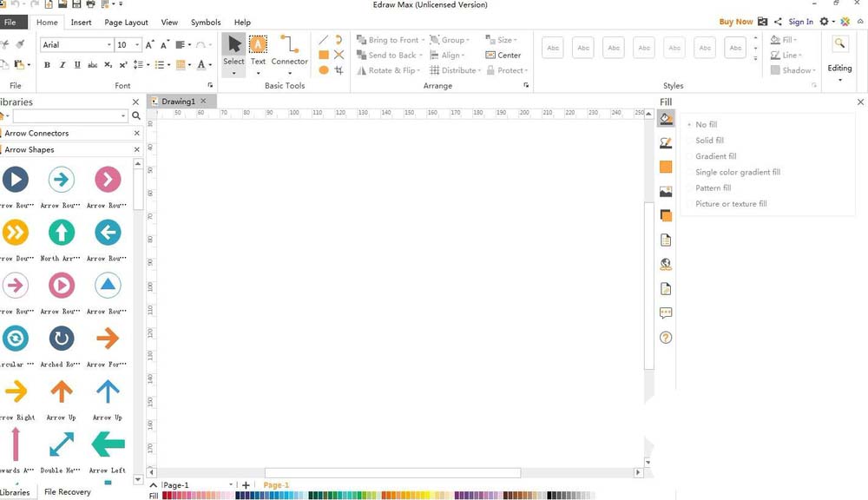The image size is (868, 500).
Task: Open the Shadow panel icon in sidebar
Action: [666, 215]
